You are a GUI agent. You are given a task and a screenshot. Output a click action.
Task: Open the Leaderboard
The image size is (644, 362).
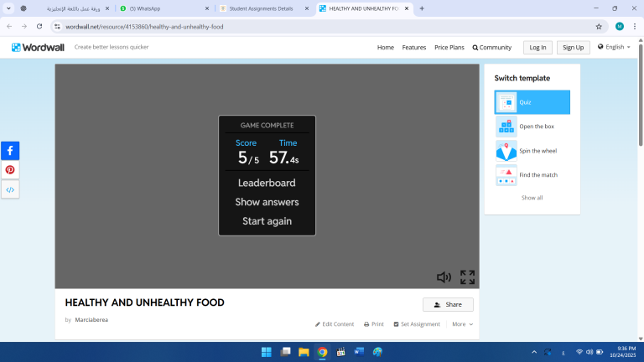(267, 183)
